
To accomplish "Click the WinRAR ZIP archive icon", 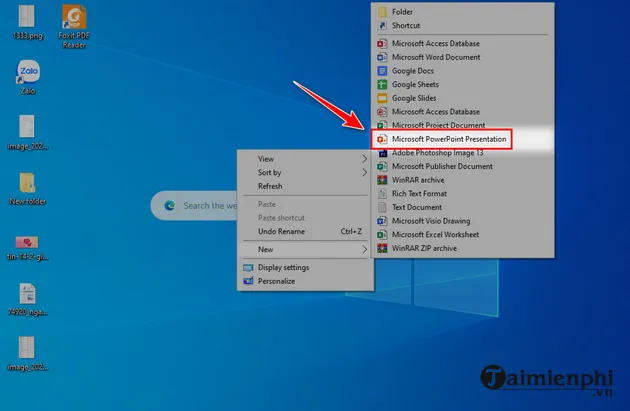I will (x=382, y=248).
